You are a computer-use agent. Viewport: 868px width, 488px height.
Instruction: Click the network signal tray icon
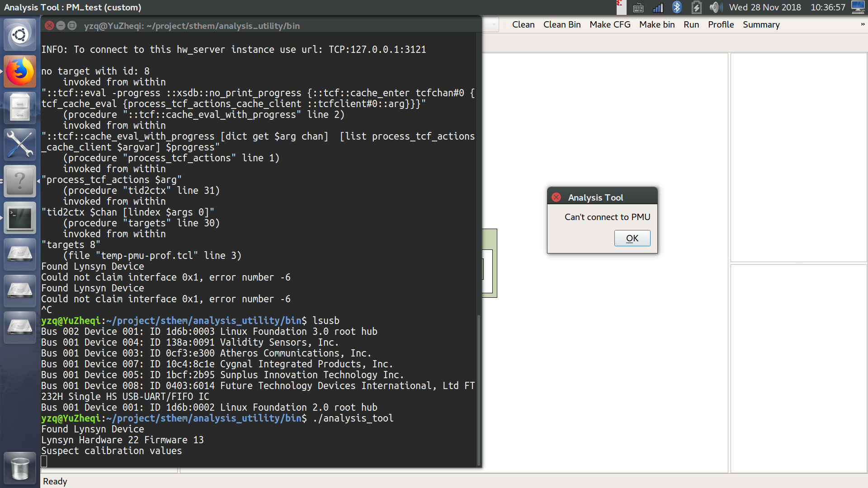[658, 7]
